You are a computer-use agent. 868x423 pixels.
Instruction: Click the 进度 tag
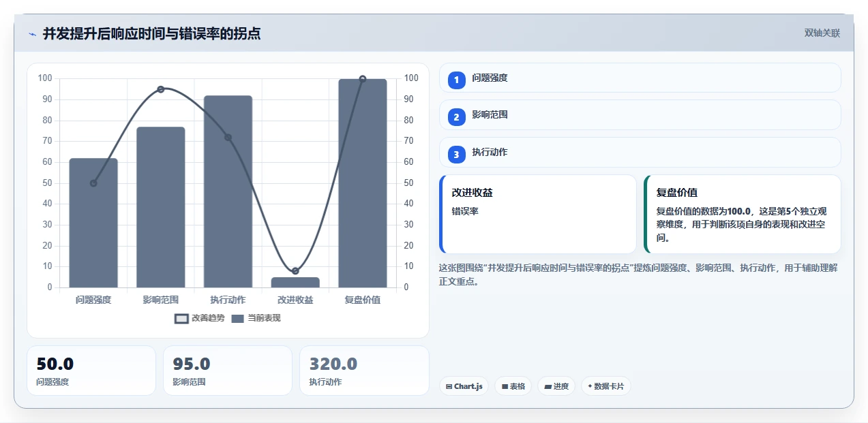[x=556, y=386]
